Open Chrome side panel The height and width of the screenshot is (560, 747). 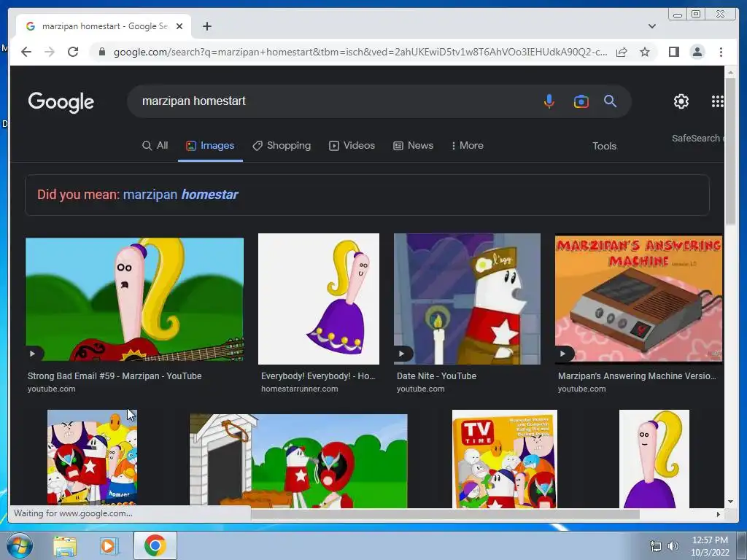coord(673,52)
